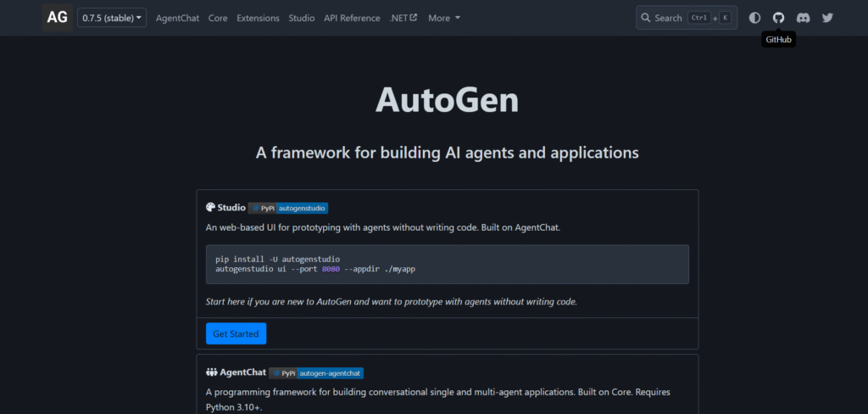Click the 'An web-based UI for prototyping' description
868x414 pixels.
tap(383, 227)
